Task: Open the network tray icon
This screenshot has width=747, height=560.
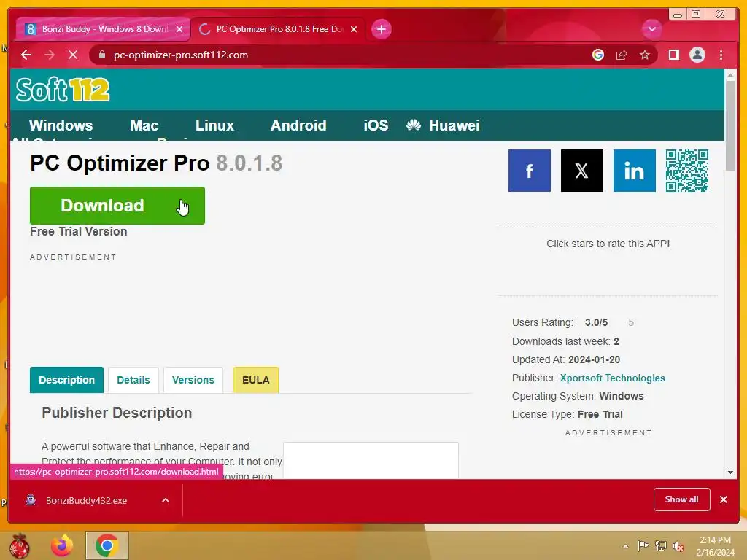Action: pos(660,545)
